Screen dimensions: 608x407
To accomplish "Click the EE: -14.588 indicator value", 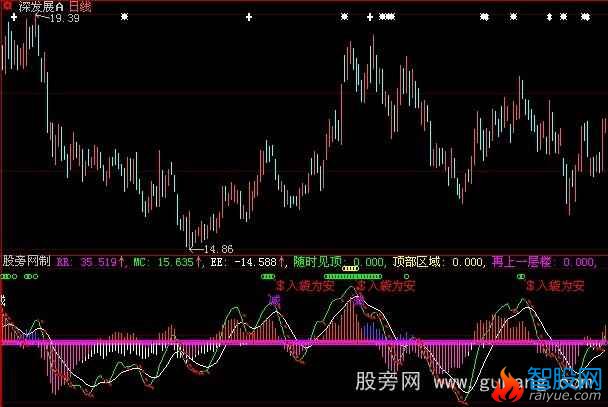I will click(247, 262).
